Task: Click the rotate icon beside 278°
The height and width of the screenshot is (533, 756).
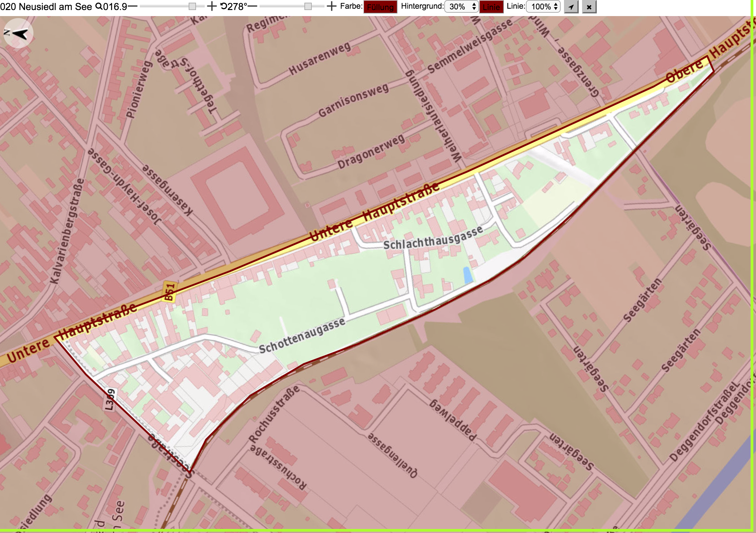Action: (224, 6)
